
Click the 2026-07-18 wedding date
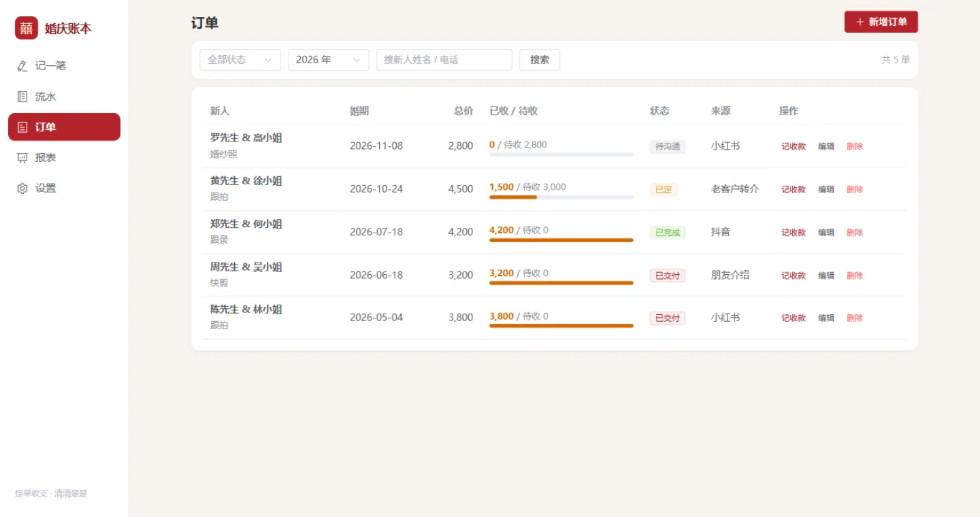(x=376, y=232)
